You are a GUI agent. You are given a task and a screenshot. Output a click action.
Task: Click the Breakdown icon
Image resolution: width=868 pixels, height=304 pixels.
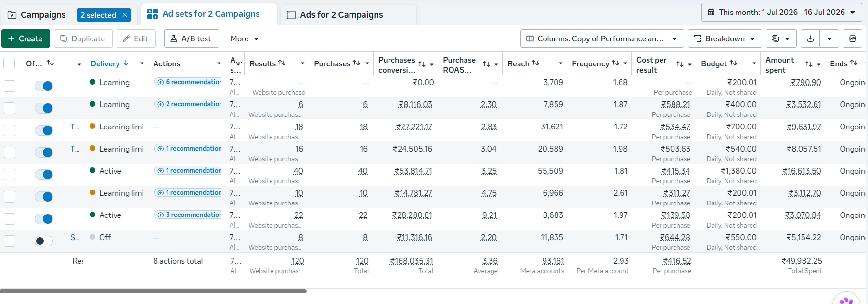click(698, 38)
